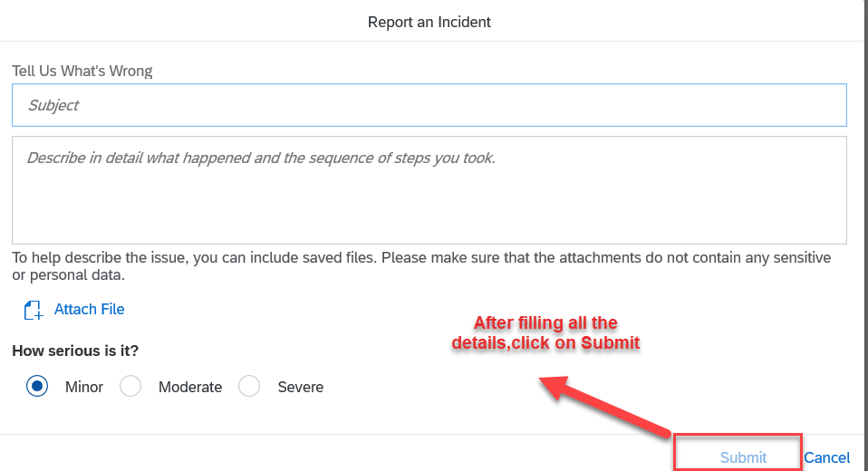Click the Attach File paper-plus icon
Viewport: 868px width, 471px height.
[34, 310]
